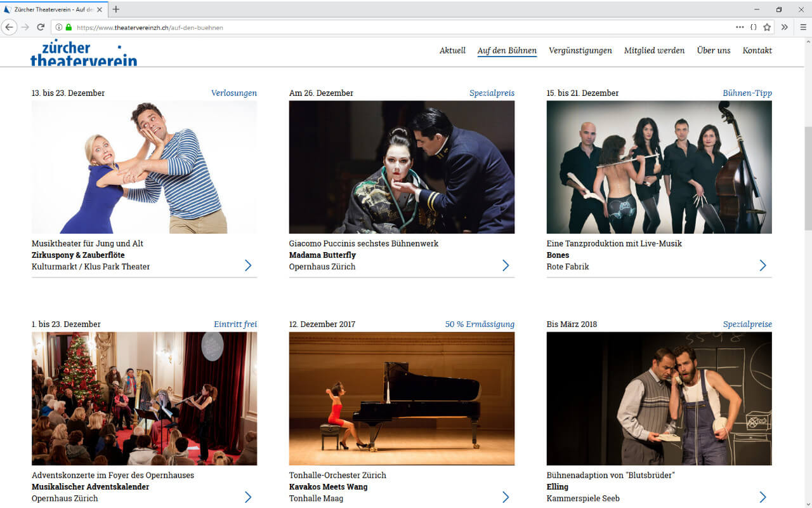
Task: Click the Spezialpreis tag above Madama Butterfly
Action: tap(492, 93)
